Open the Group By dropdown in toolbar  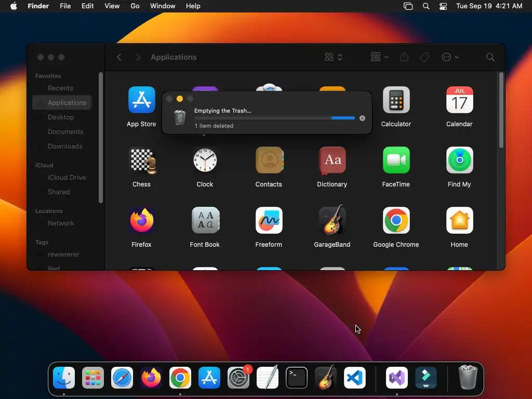tap(379, 57)
